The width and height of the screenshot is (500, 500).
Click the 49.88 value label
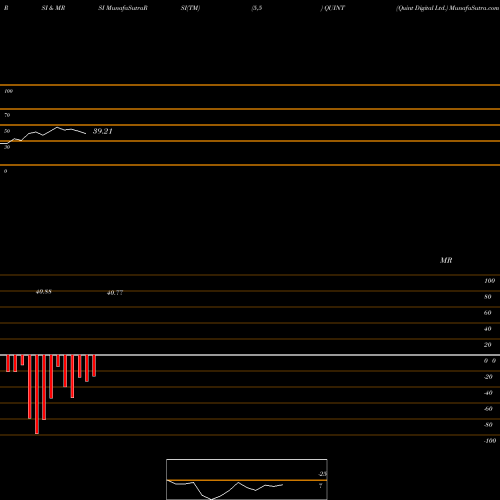(x=44, y=292)
